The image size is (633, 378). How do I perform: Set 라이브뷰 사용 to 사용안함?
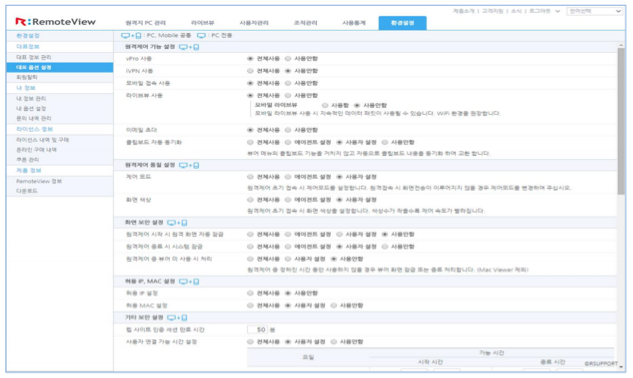[x=288, y=96]
